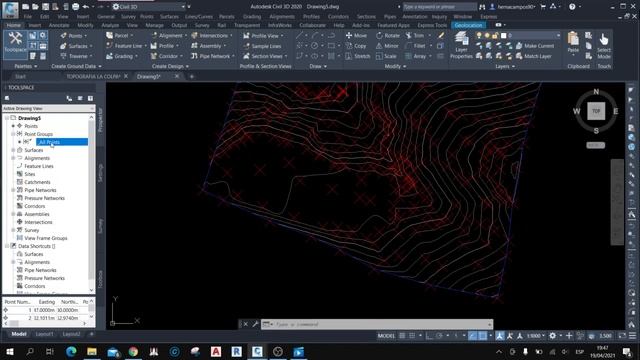Open the Analyze ribbon tab
The image size is (640, 360).
(110, 25)
